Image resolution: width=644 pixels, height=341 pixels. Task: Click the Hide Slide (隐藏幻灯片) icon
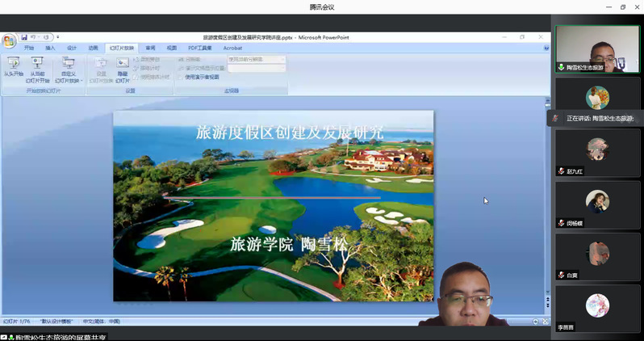(x=123, y=66)
